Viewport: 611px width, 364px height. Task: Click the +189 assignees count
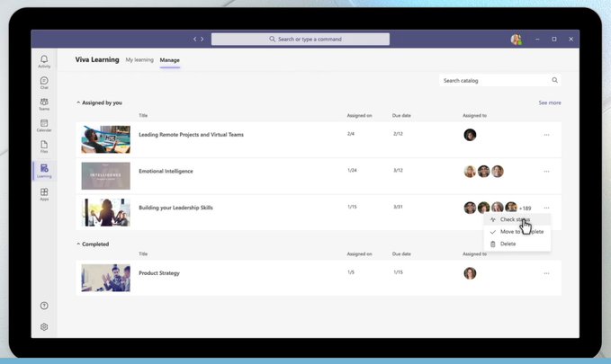click(525, 209)
